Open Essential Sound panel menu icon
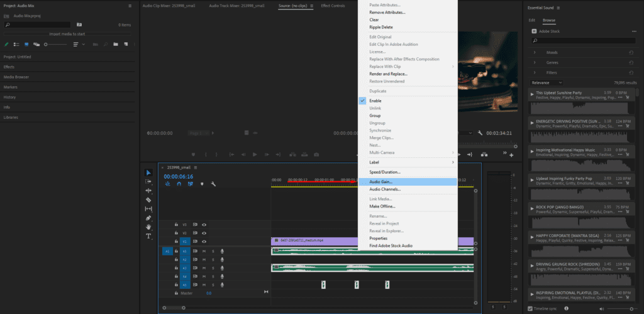644x314 pixels. click(x=558, y=8)
